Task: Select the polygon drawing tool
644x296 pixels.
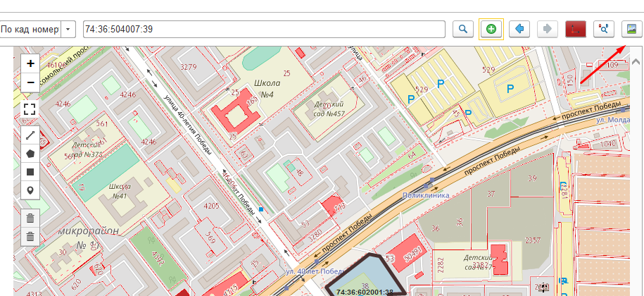Action: coord(30,153)
